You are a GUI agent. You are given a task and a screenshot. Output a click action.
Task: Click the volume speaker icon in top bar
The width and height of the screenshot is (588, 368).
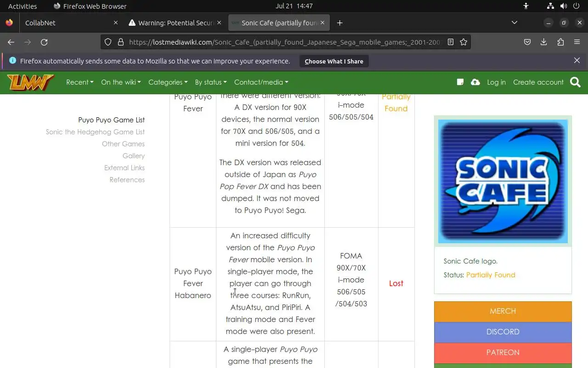click(564, 6)
